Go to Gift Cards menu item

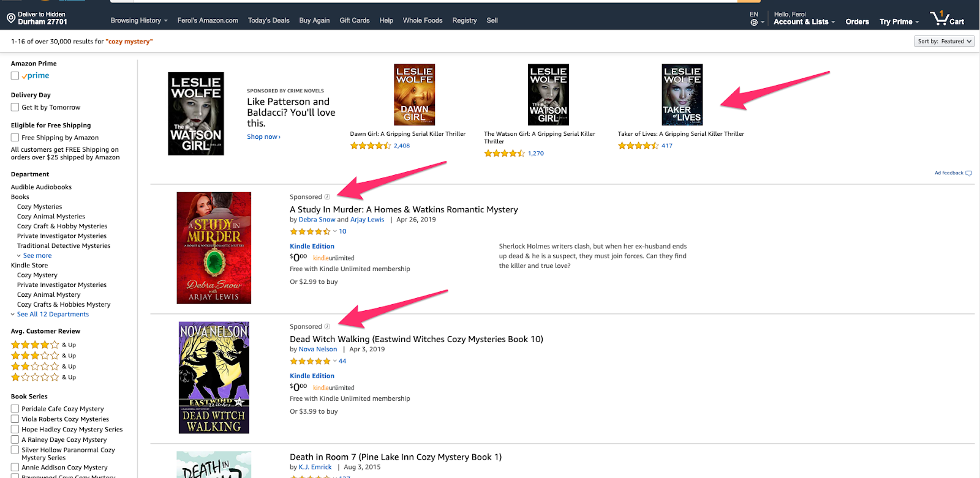click(x=355, y=20)
